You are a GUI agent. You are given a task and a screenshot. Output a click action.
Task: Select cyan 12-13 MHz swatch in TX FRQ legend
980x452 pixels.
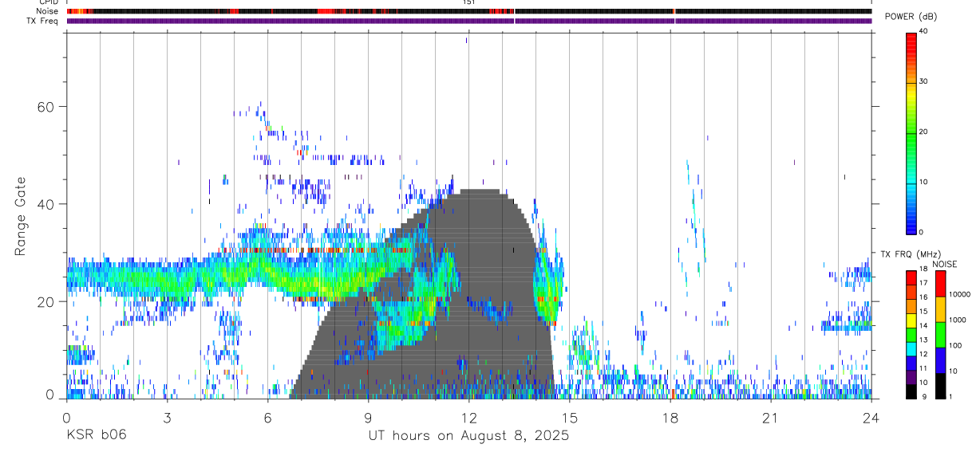pyautogui.click(x=911, y=348)
